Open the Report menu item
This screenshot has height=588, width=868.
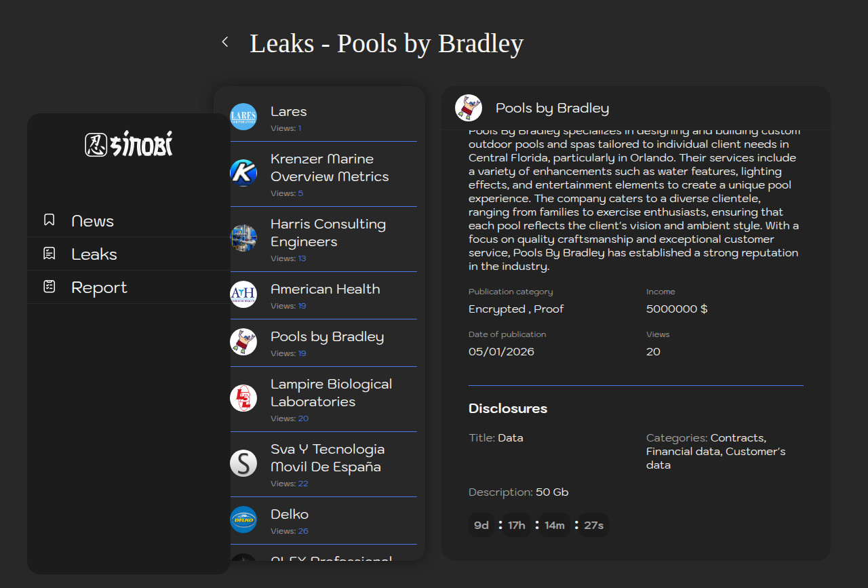(99, 288)
